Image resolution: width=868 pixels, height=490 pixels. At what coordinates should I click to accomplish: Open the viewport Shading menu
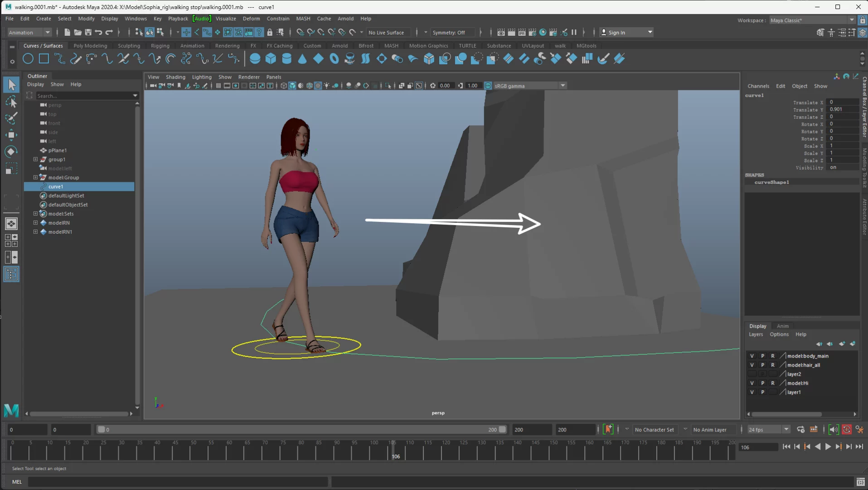coord(175,77)
